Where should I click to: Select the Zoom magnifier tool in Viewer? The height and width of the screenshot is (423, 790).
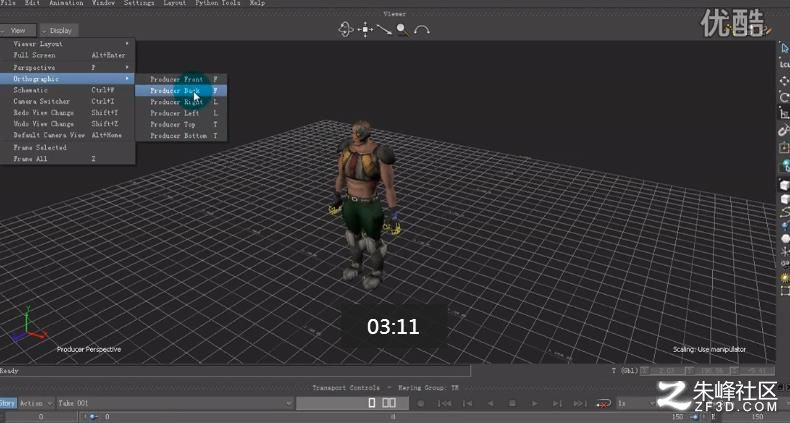(x=403, y=30)
